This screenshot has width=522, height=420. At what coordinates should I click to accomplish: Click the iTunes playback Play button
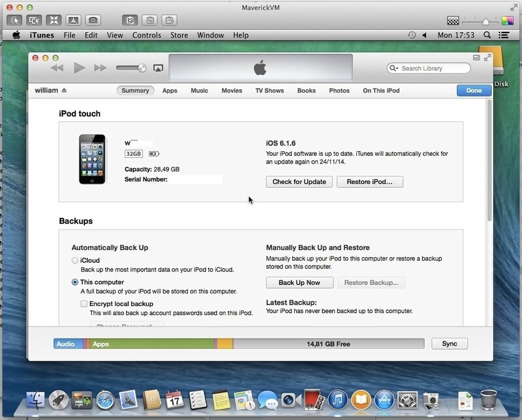point(79,67)
